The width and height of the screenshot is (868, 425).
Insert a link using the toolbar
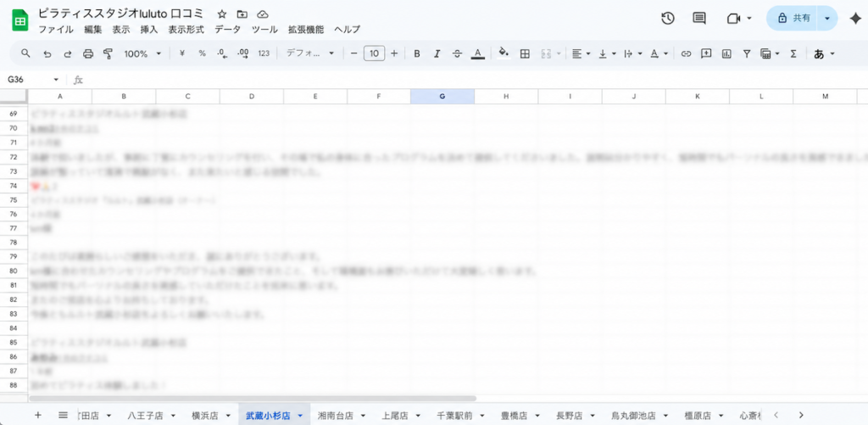click(x=687, y=53)
